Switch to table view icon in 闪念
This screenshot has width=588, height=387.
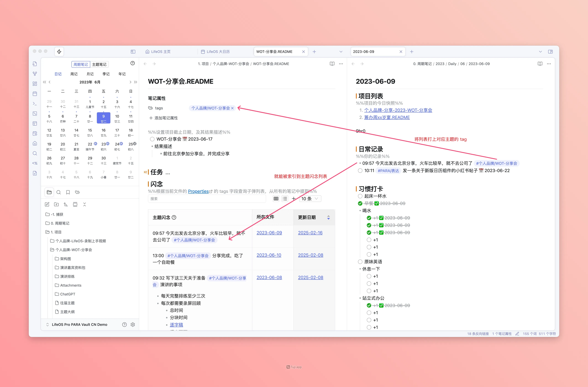click(x=276, y=199)
